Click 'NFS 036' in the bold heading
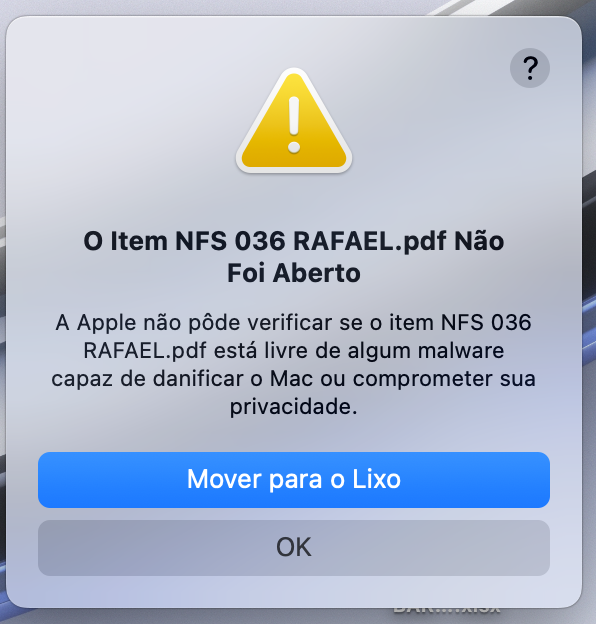596x624 pixels. point(230,241)
